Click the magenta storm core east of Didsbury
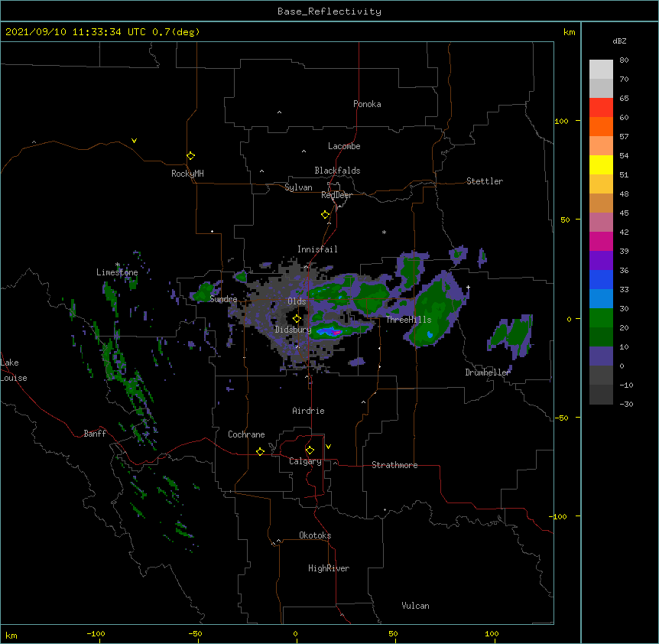The height and width of the screenshot is (644, 659). coord(336,333)
